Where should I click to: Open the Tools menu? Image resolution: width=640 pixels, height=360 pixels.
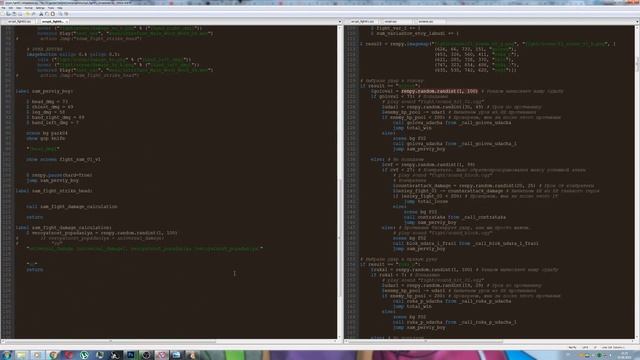click(51, 8)
